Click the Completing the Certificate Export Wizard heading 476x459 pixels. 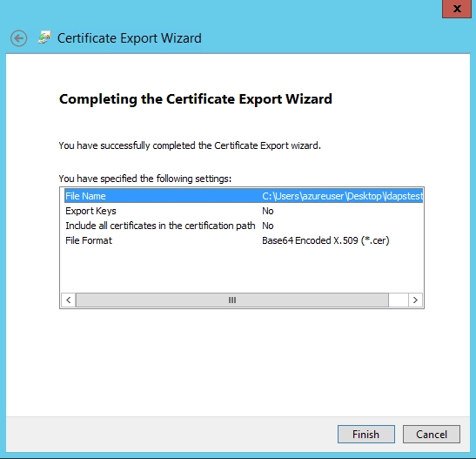(x=196, y=99)
